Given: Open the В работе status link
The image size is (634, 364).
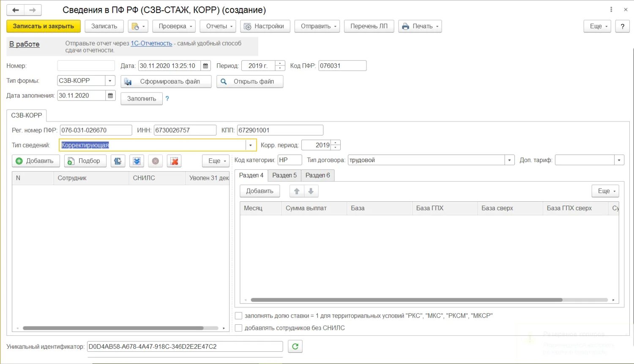Looking at the screenshot, I should [x=25, y=44].
